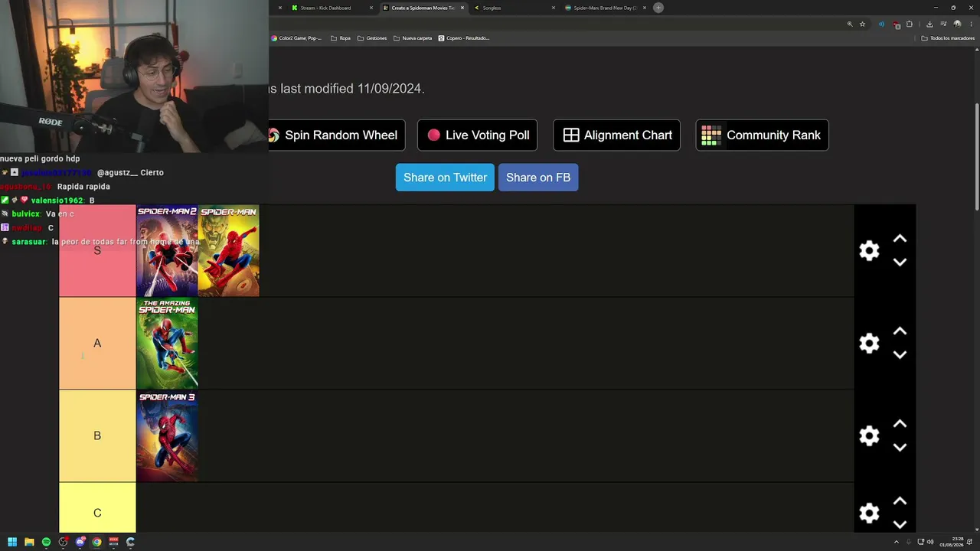Open settings gear for the A tier row
980x551 pixels.
coord(869,343)
